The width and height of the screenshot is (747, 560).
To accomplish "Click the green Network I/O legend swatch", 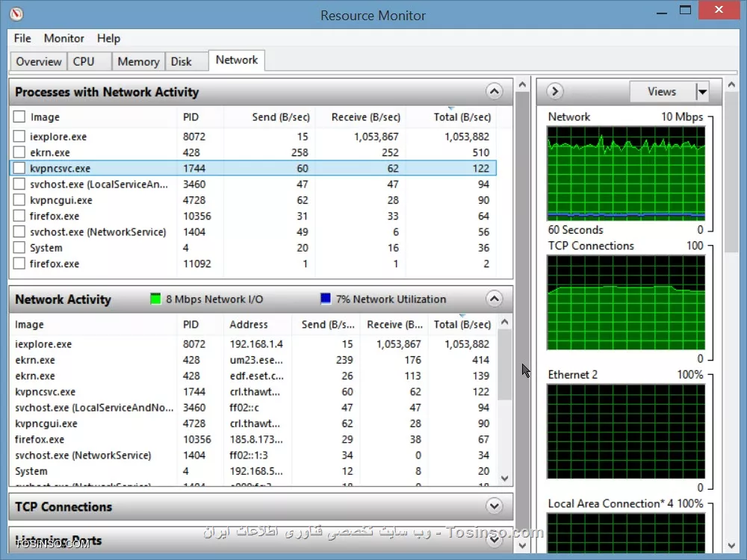I will (x=155, y=299).
